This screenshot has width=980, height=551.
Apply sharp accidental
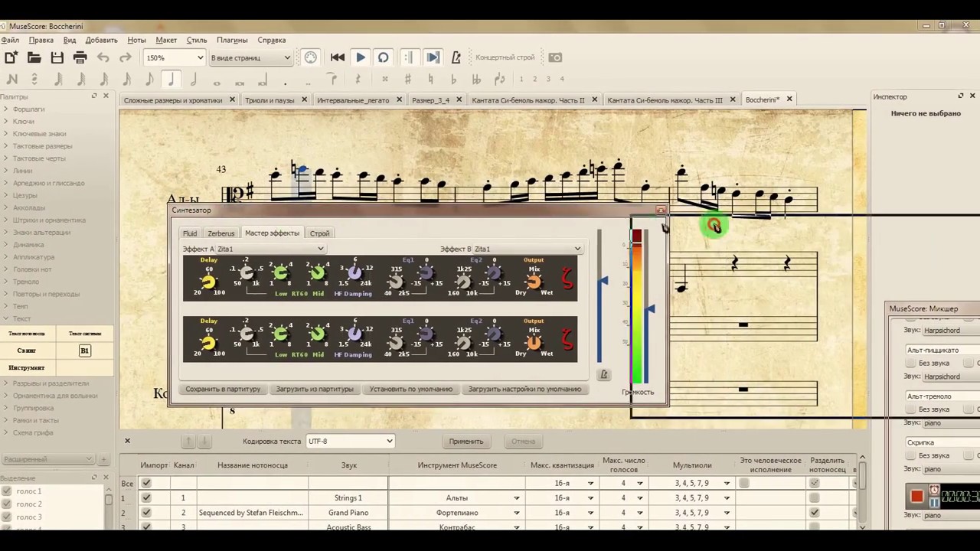click(407, 79)
